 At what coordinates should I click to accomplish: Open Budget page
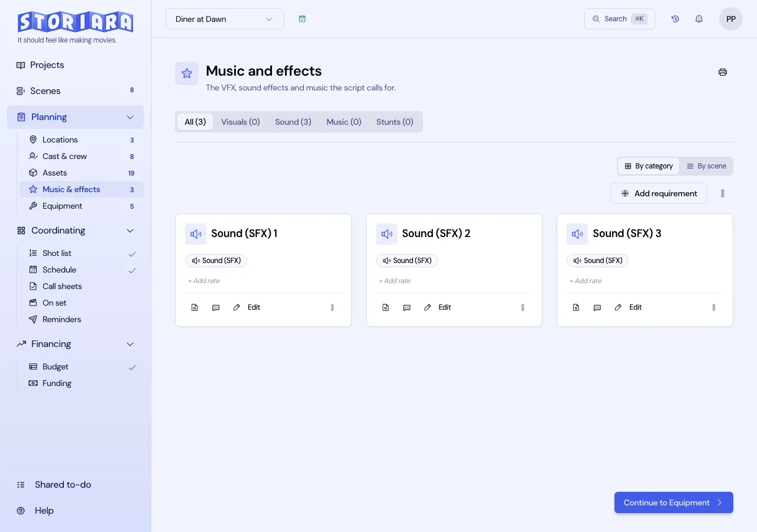[x=82, y=367]
